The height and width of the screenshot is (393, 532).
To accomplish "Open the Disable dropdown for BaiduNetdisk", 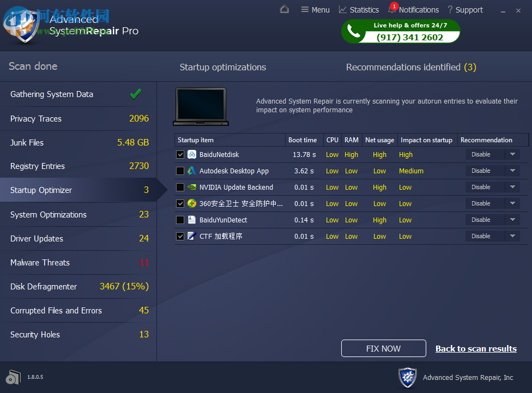I will 512,154.
